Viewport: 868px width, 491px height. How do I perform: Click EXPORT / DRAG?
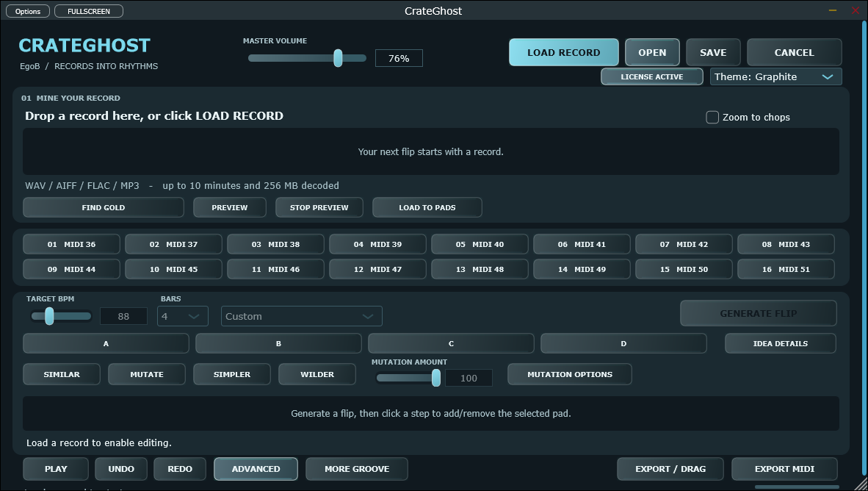670,469
